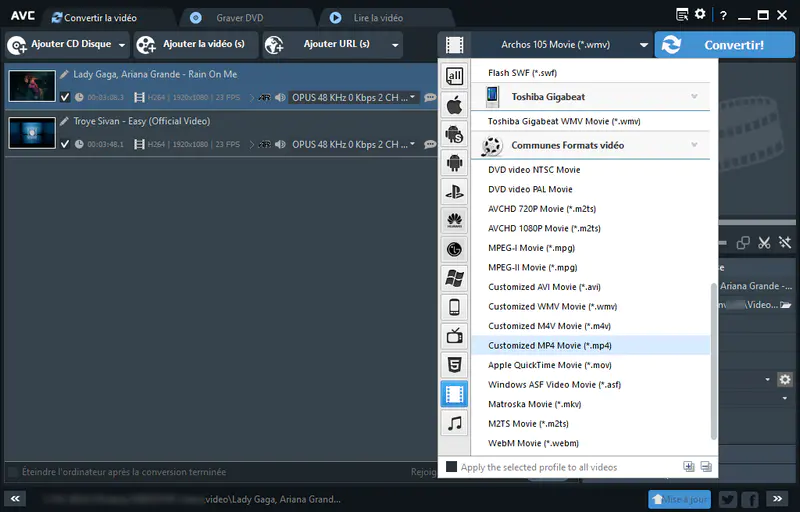
Task: Open the Troye Sivan video thumbnail
Action: coord(32,132)
